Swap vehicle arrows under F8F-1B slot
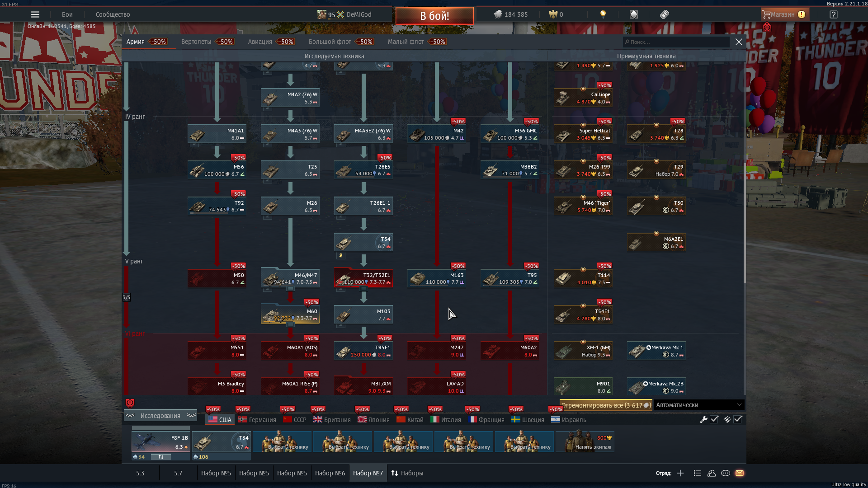This screenshot has height=488, width=868. pos(161,457)
